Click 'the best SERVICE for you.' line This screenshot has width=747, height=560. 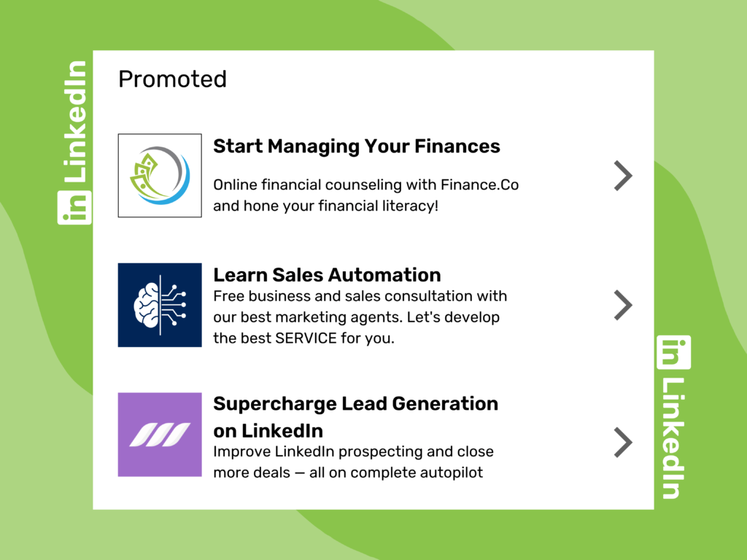click(x=303, y=338)
